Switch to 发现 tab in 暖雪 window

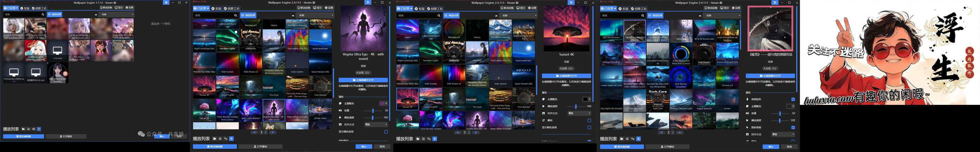coord(624,8)
